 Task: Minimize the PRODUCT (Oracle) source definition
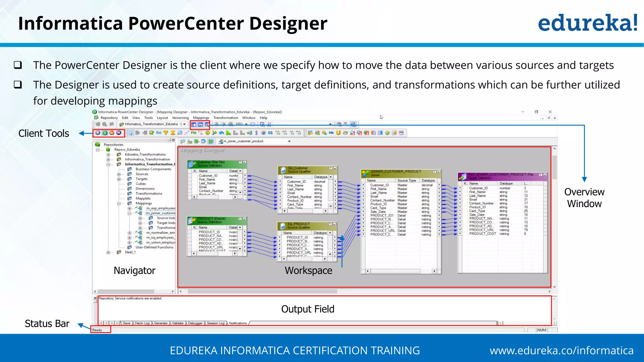click(x=244, y=219)
